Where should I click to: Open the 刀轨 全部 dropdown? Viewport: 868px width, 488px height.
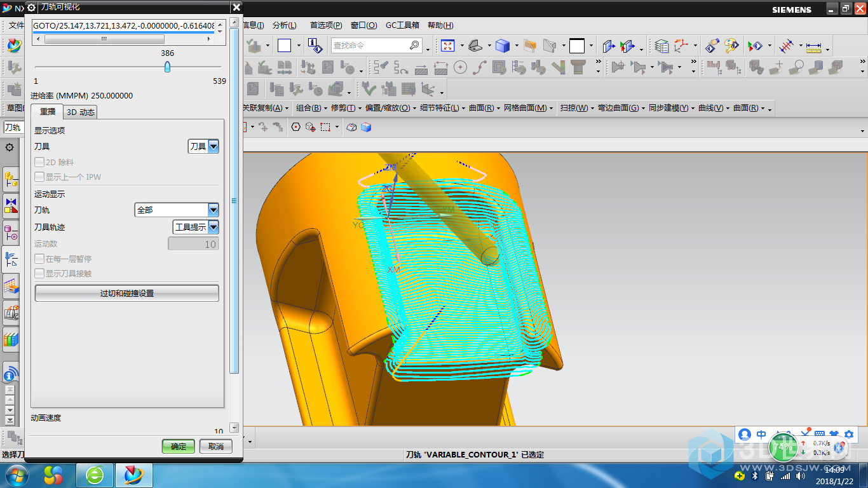tap(177, 210)
